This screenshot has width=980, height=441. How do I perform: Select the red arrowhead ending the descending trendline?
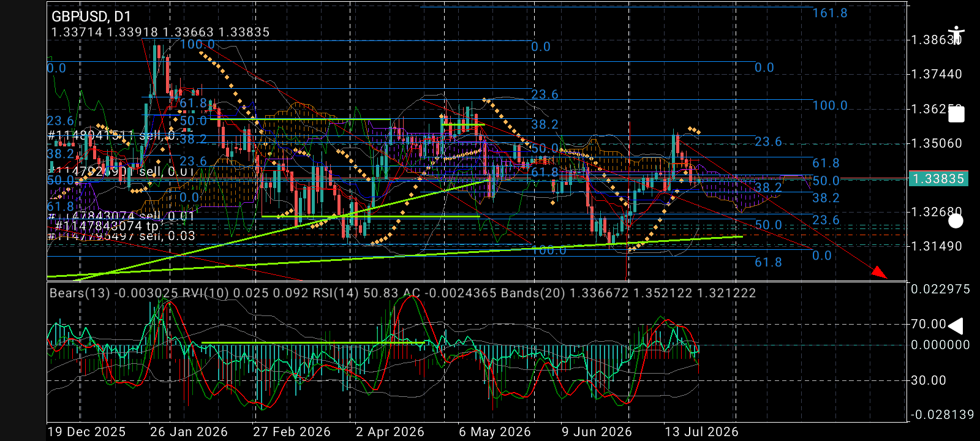(880, 272)
